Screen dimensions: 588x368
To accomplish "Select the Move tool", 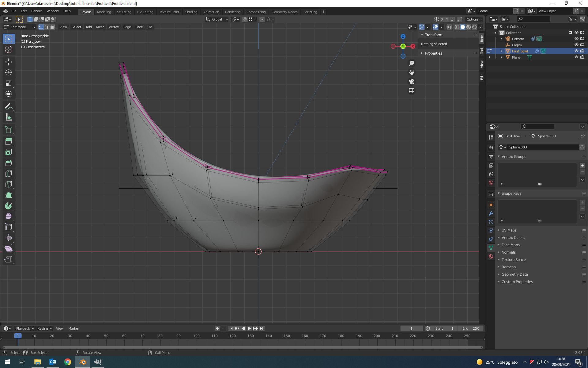I will pos(9,62).
